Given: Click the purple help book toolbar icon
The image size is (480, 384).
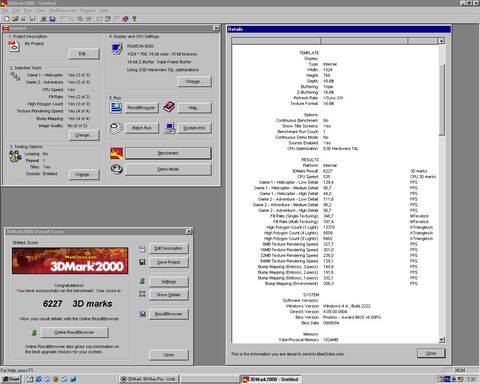Looking at the screenshot, I should (125, 19).
